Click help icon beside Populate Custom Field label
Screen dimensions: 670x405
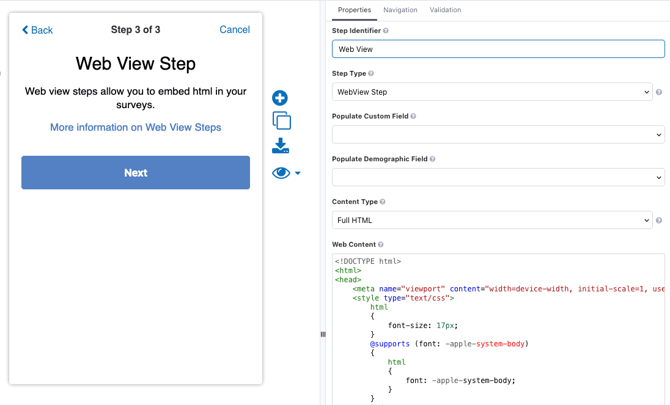pos(413,116)
